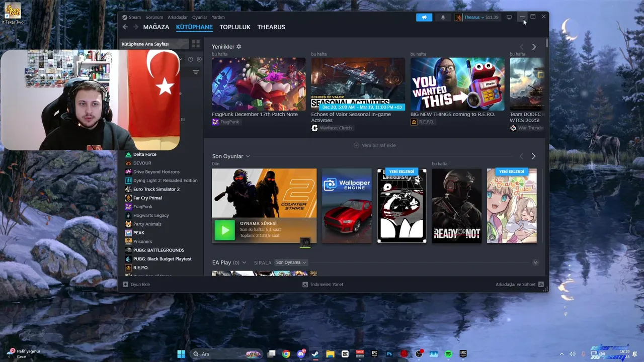Viewport: 644px width, 362px height.
Task: Show next Yenilikler news items
Action: pyautogui.click(x=534, y=47)
